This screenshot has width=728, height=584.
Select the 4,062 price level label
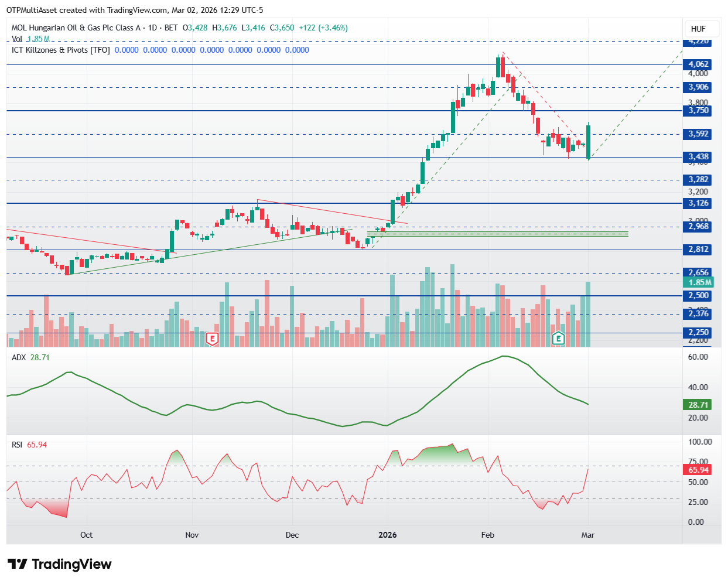tap(698, 64)
